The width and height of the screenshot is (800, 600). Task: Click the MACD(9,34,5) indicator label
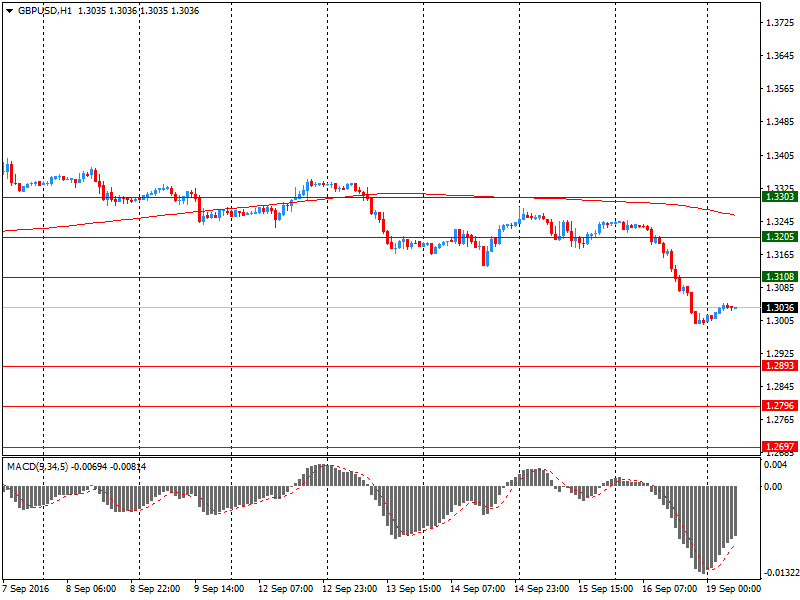point(37,466)
